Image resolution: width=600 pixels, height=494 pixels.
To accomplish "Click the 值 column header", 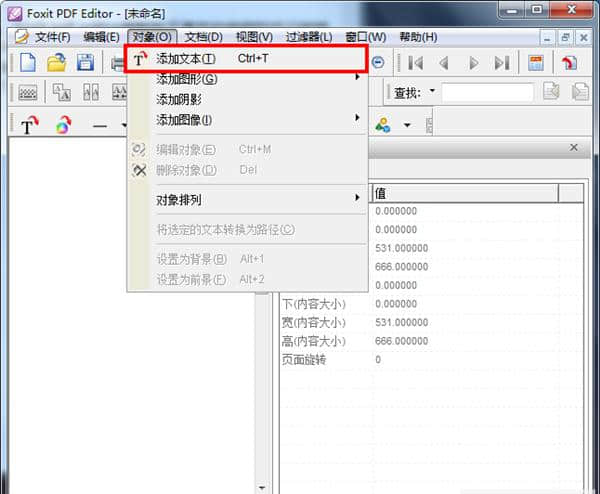I will [380, 193].
